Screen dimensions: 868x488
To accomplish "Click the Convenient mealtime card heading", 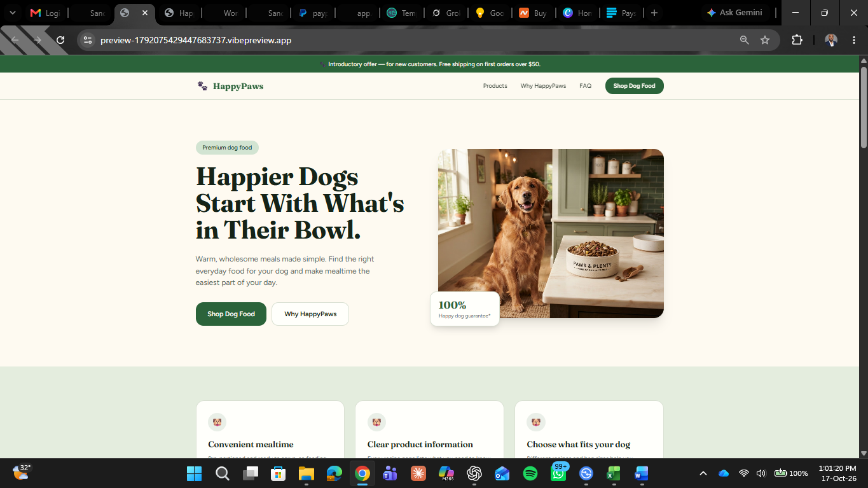I will point(251,444).
